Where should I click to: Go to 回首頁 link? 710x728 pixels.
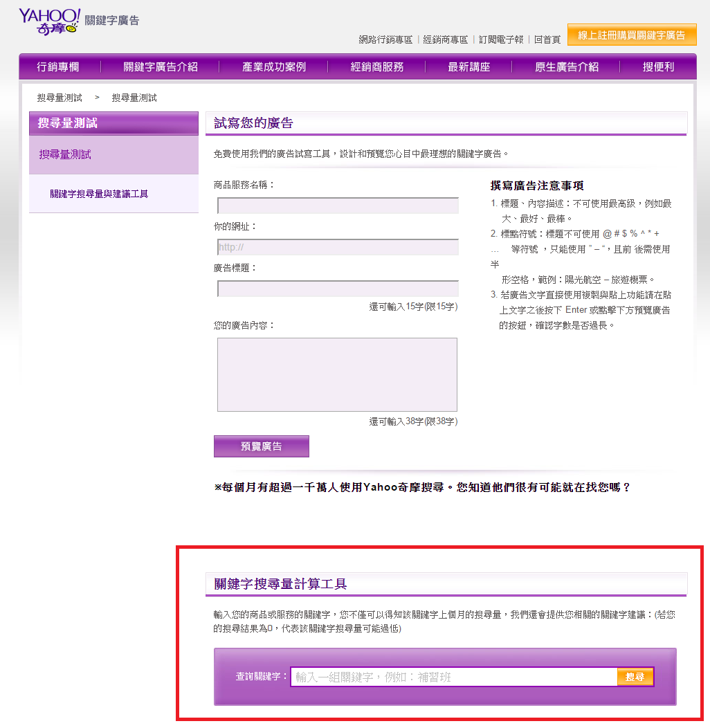[x=547, y=39]
